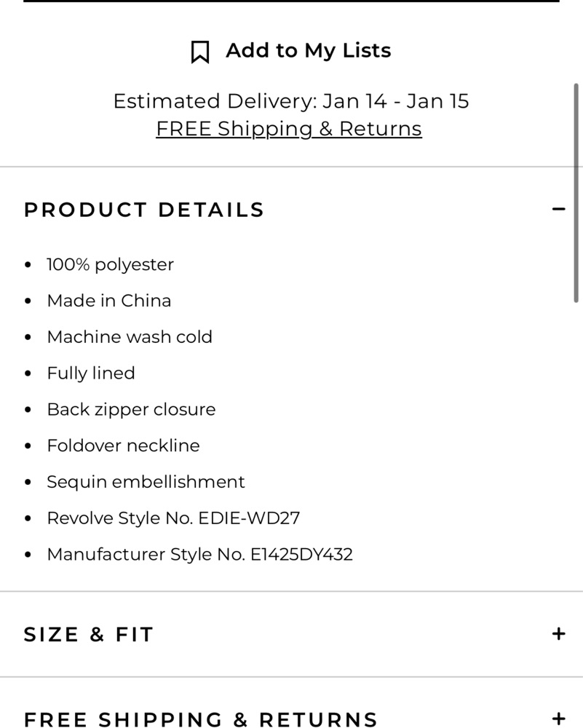Screen dimensions: 583x728
Task: Click the Foldover neckline item
Action: pyautogui.click(x=123, y=446)
